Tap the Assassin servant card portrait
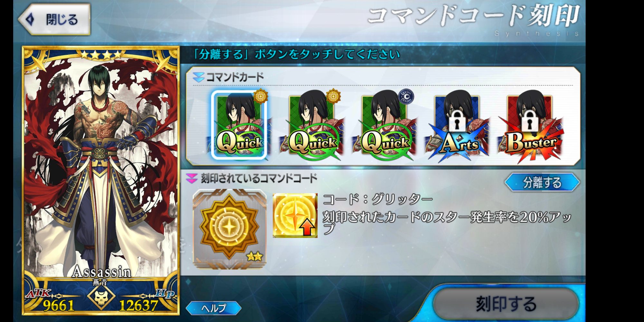644x322 pixels. point(101,180)
